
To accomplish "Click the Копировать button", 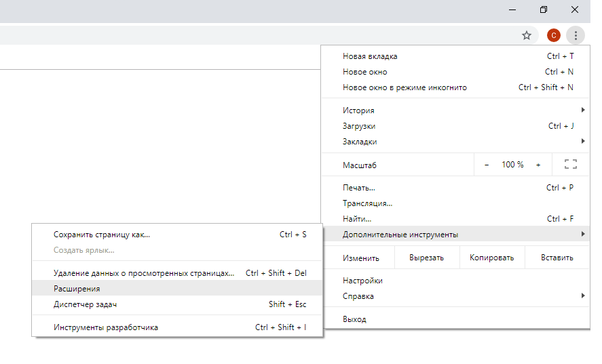I will [493, 258].
